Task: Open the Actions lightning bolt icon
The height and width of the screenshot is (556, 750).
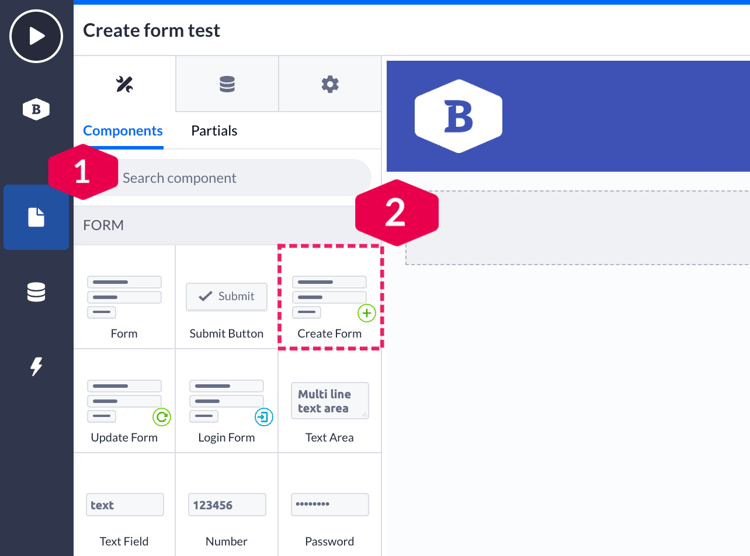Action: [36, 366]
